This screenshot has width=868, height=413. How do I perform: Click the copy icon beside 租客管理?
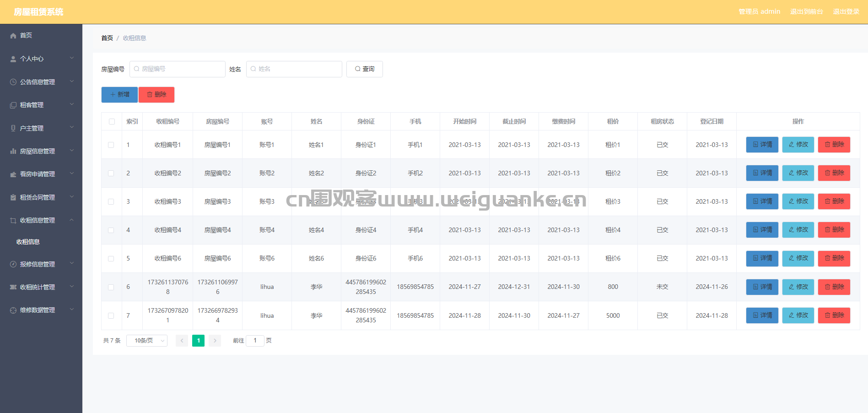[x=13, y=105]
